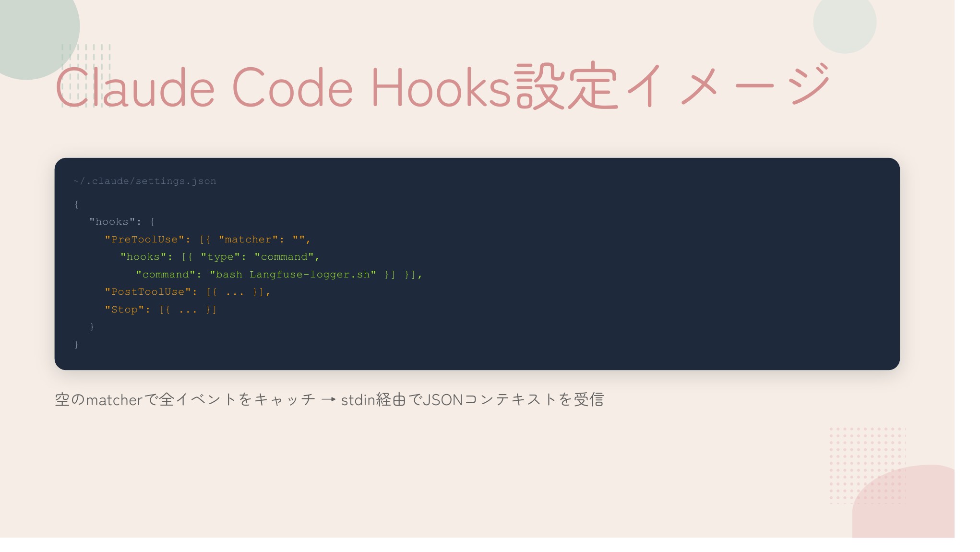The height and width of the screenshot is (552, 980).
Task: Click the ~/.claude/settings.json file path label
Action: (x=145, y=181)
